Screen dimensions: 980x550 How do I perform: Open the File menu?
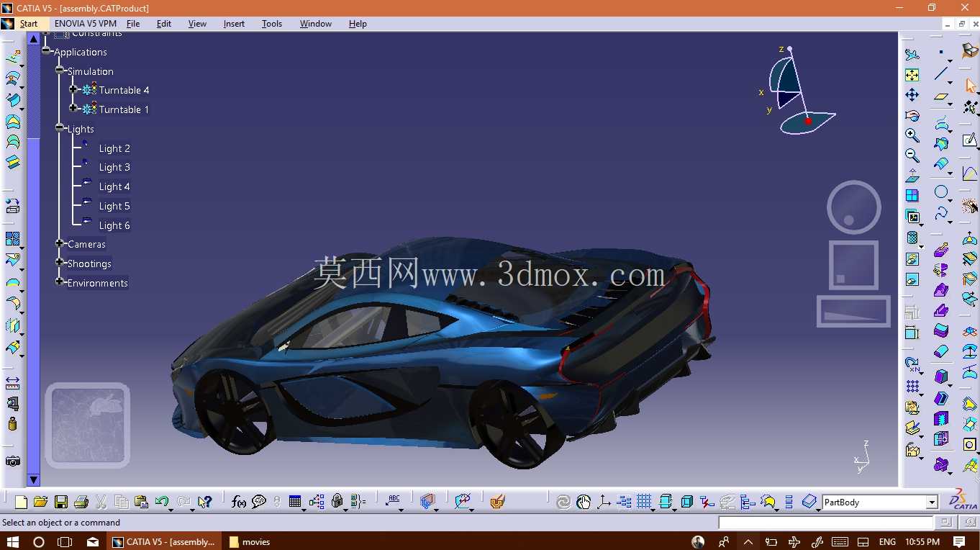[x=133, y=24]
